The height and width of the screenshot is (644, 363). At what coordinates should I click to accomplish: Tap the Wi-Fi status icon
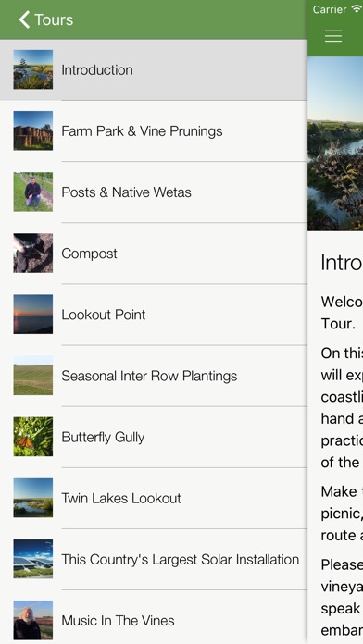point(357,9)
